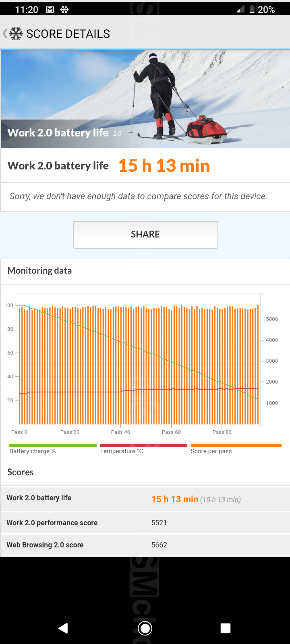Select the green Battery charge % legend
Viewport: 290px width, 644px height.
coord(53,449)
